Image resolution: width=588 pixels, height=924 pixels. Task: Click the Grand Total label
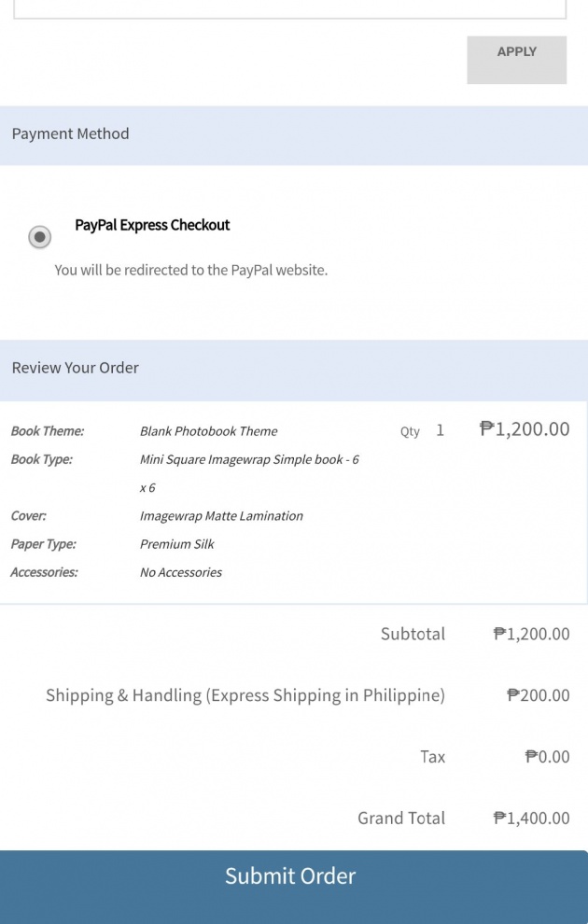pos(401,818)
